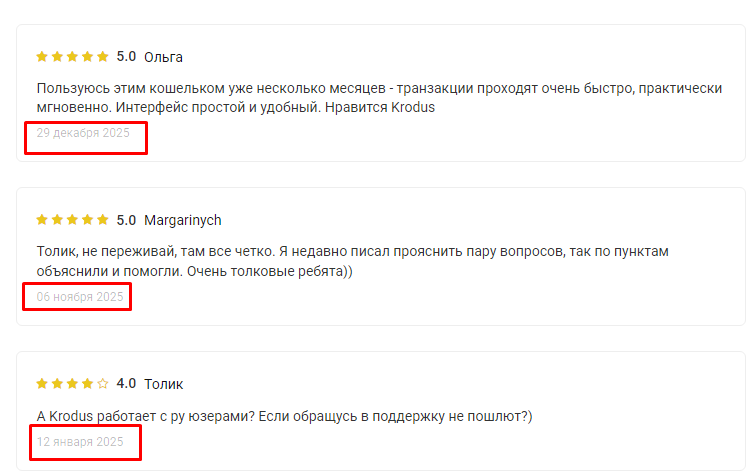Click the reviewer name Толик
Screen dimensions: 751x472
163,384
